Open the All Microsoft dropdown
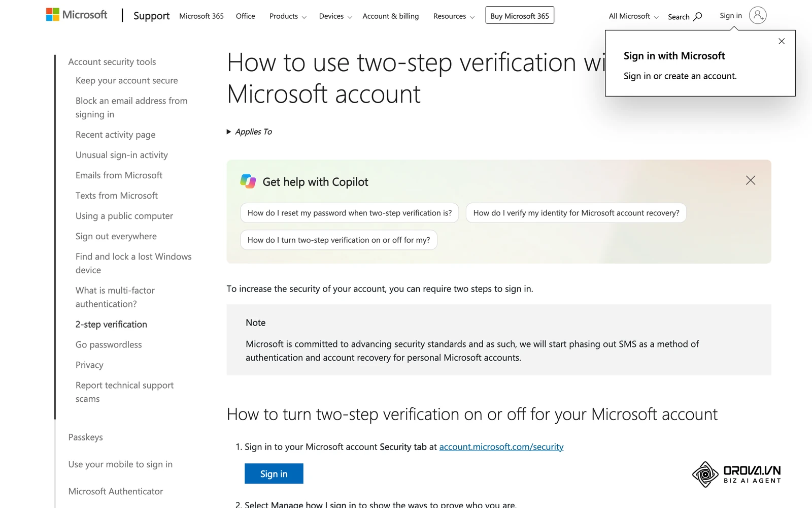Screen dimensions: 812x508 pos(633,16)
